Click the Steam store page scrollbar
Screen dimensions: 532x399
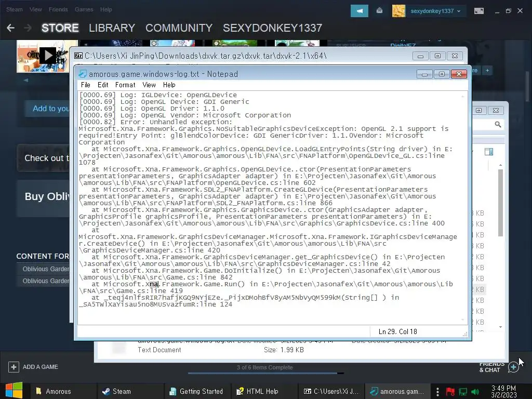(x=527, y=86)
